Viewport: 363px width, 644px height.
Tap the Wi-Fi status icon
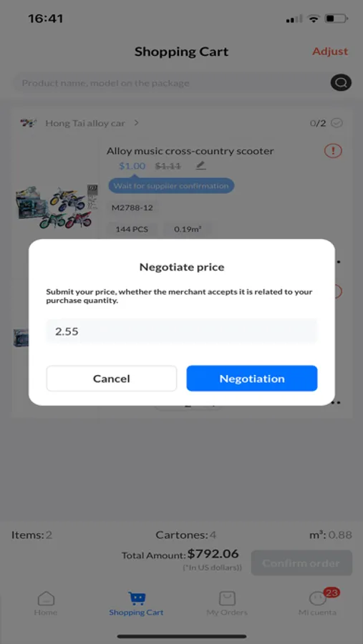coord(314,19)
